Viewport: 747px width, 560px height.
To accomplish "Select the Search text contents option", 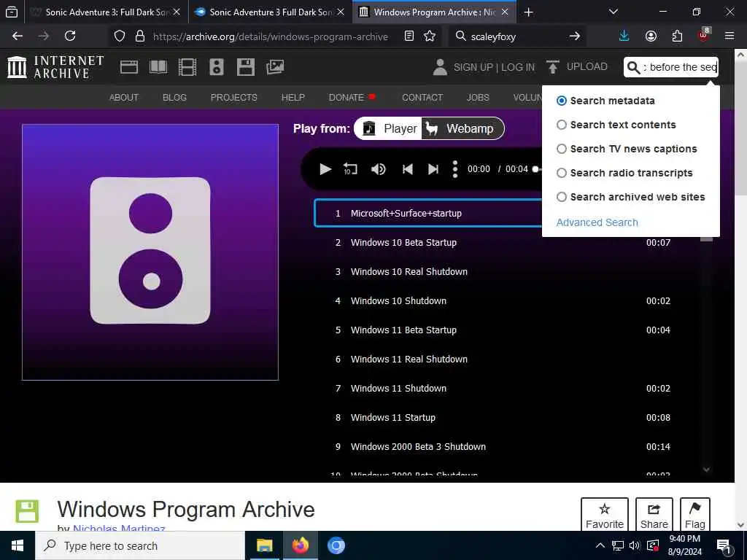I will (562, 125).
